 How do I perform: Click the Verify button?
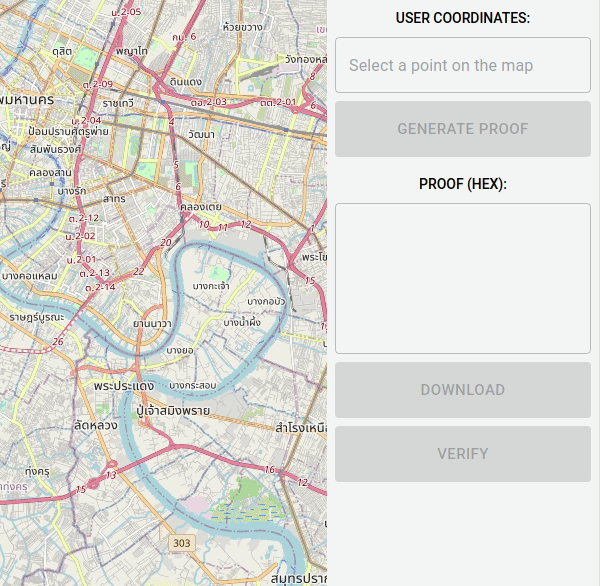click(x=463, y=454)
